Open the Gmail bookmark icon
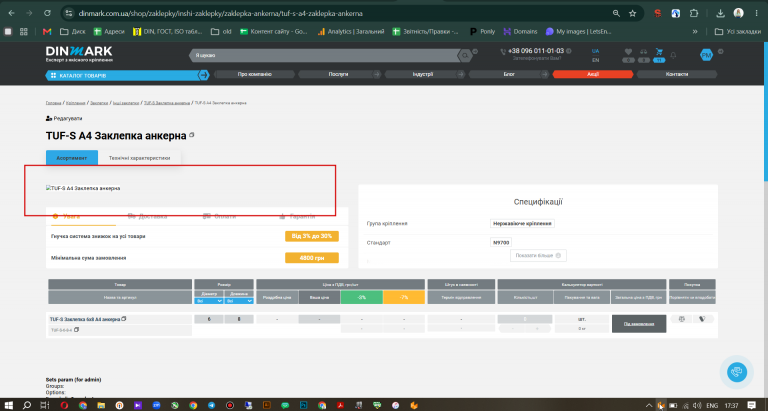 click(47, 31)
